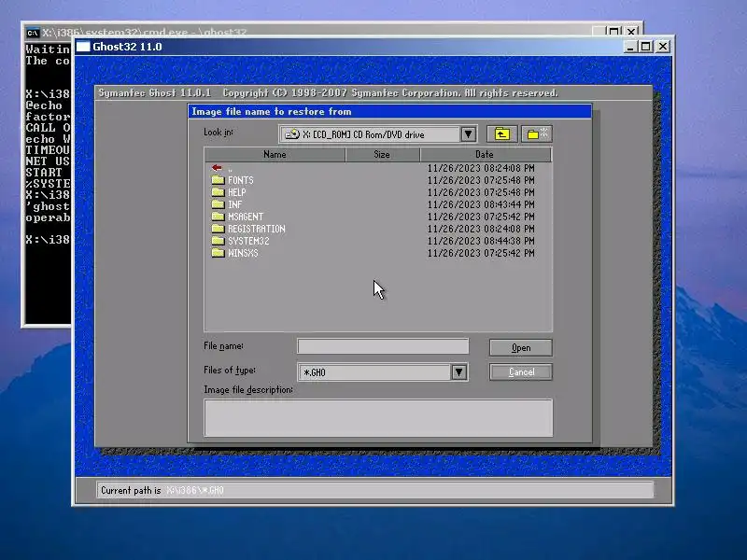Go up one folder level icon
The image size is (747, 560).
(x=502, y=134)
